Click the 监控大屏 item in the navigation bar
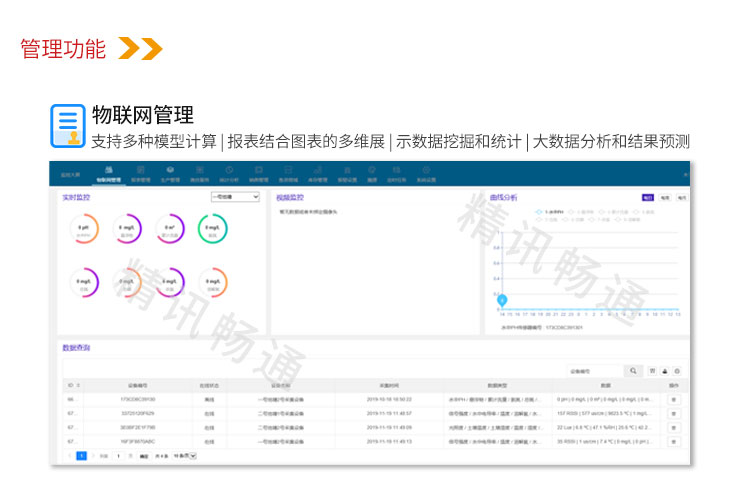 pyautogui.click(x=69, y=176)
